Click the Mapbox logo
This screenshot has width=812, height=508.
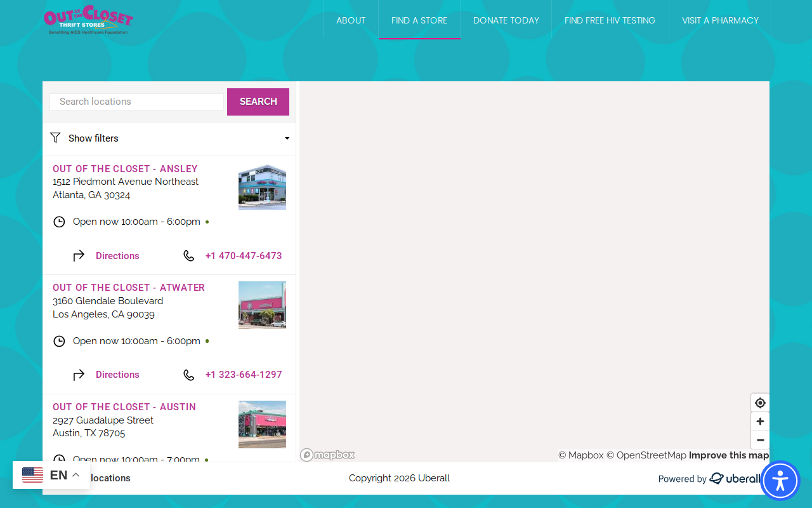[327, 455]
